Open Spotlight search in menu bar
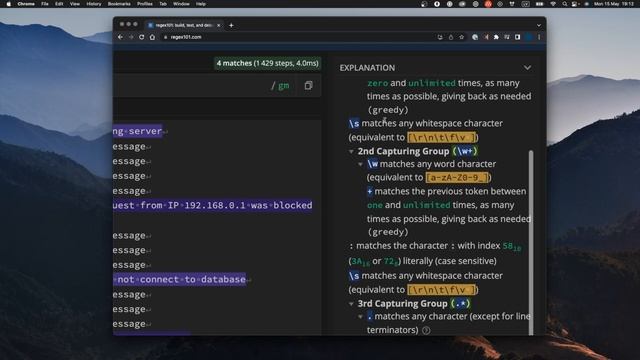 point(564,4)
